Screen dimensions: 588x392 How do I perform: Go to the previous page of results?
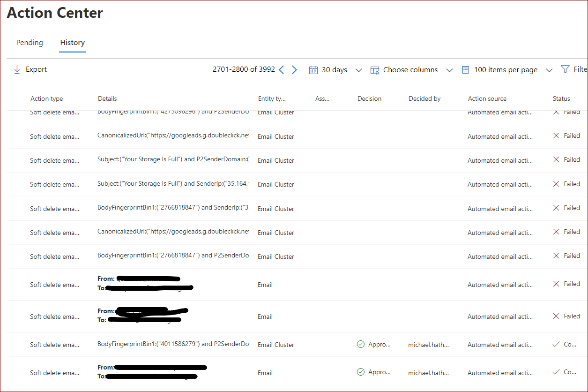click(x=281, y=69)
